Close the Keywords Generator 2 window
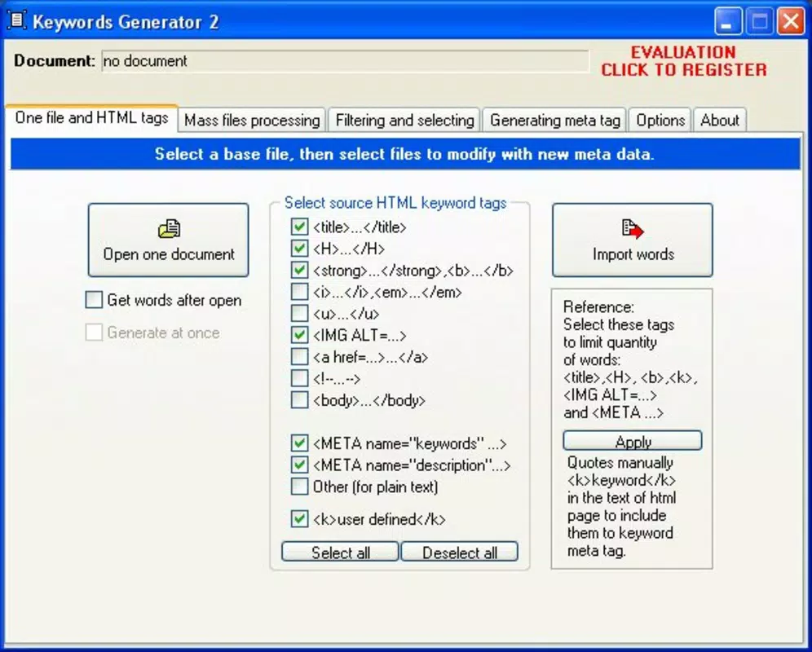Viewport: 812px width, 652px height. pos(791,21)
